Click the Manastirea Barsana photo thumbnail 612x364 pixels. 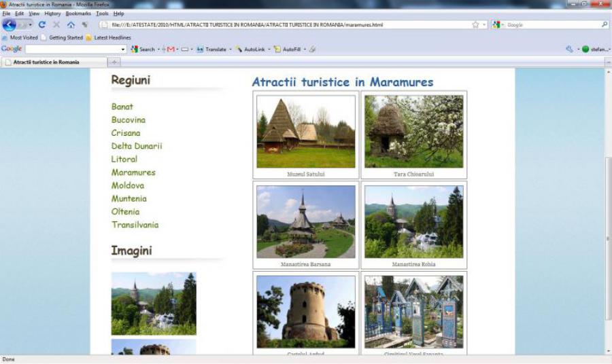(306, 222)
